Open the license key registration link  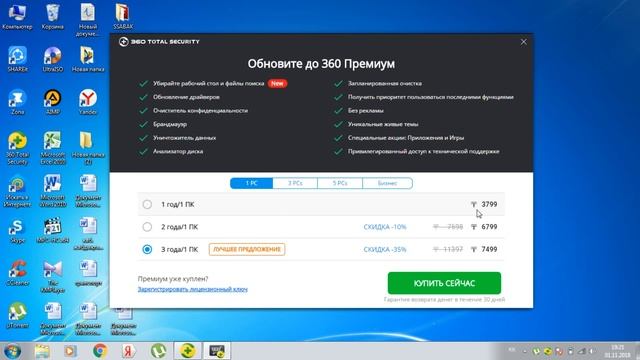pyautogui.click(x=193, y=289)
